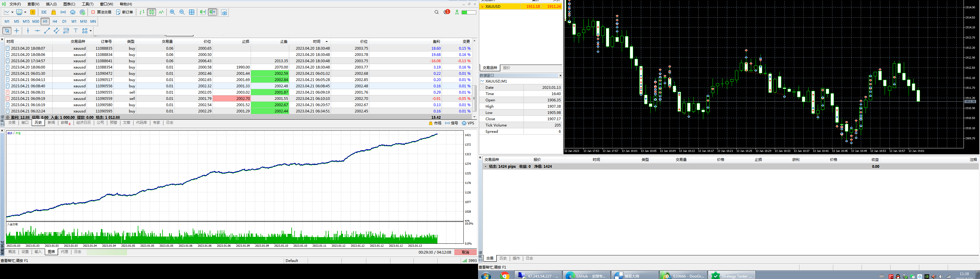Click the 新订单 new order button
This screenshot has height=279, width=980.
click(125, 12)
